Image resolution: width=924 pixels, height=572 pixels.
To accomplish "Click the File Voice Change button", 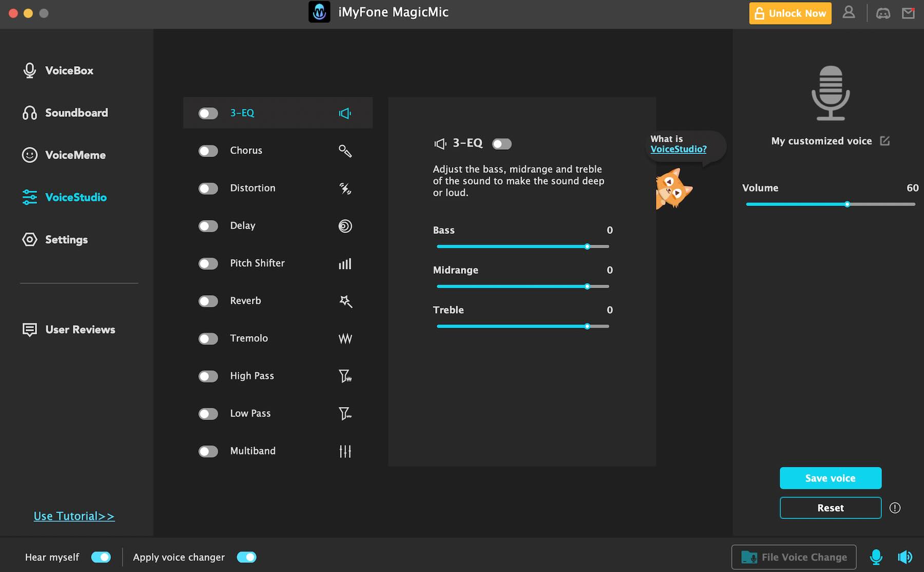I will (x=794, y=557).
